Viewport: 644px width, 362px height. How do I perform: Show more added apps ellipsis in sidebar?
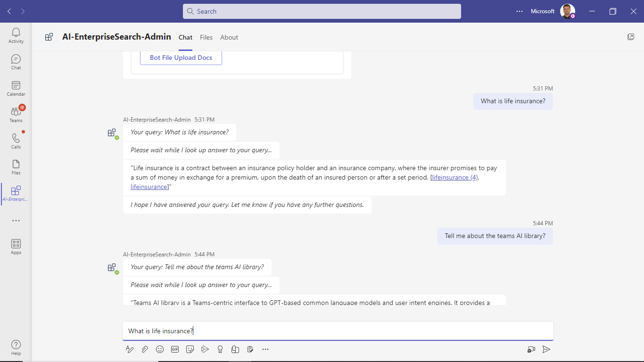pos(16,221)
